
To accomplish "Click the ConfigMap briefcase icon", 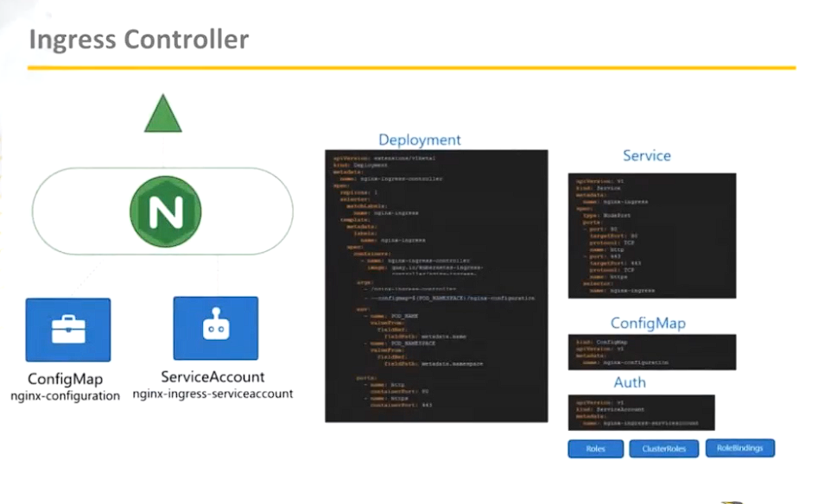I will pos(68,329).
